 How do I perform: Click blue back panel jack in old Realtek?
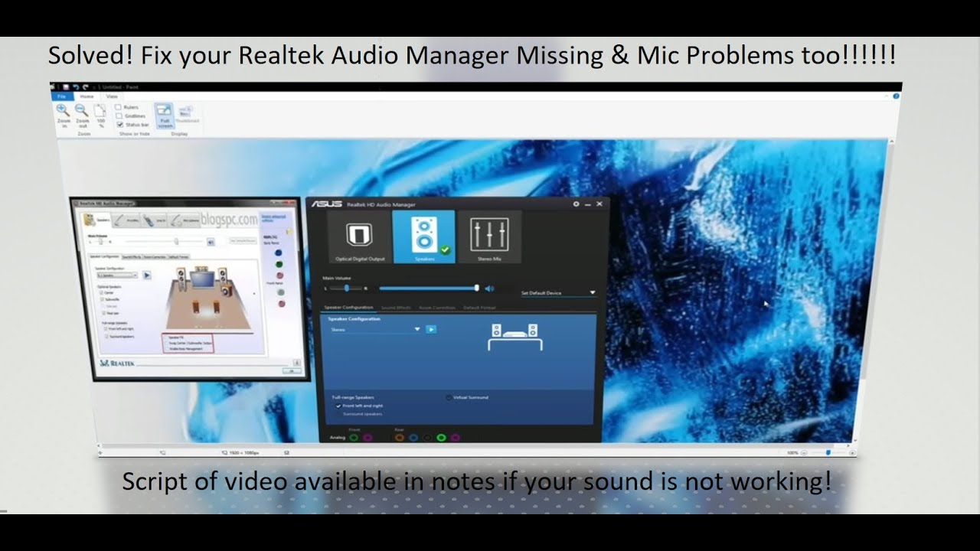pos(279,253)
